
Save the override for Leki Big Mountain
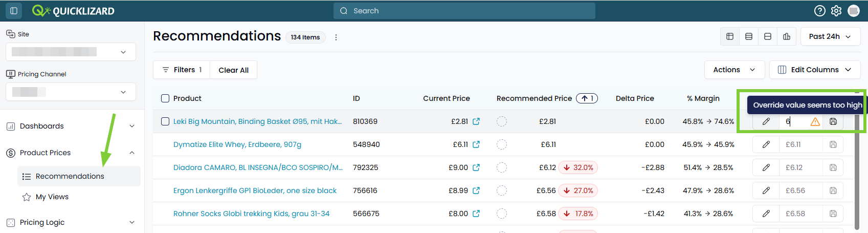pyautogui.click(x=833, y=121)
